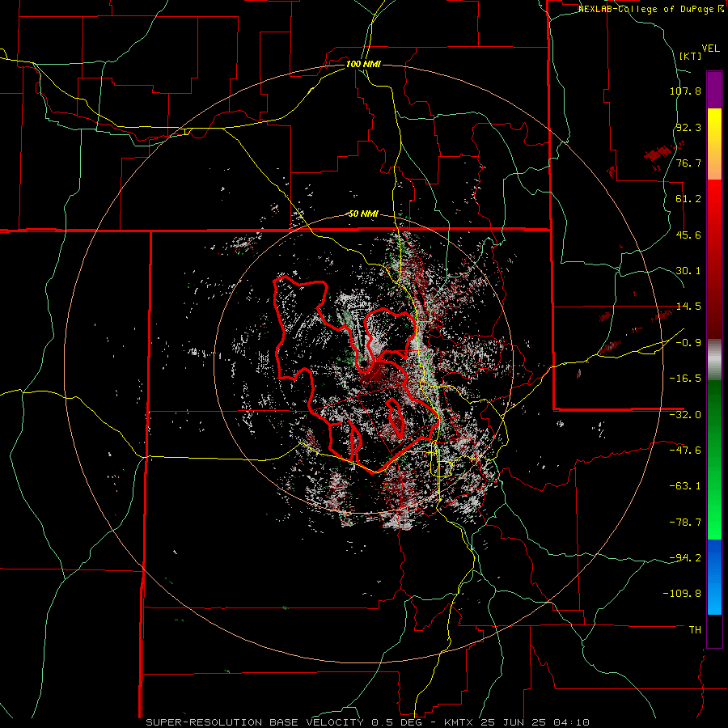The image size is (728, 728).
Task: Click the -32.0 scale value
Action: (x=685, y=415)
